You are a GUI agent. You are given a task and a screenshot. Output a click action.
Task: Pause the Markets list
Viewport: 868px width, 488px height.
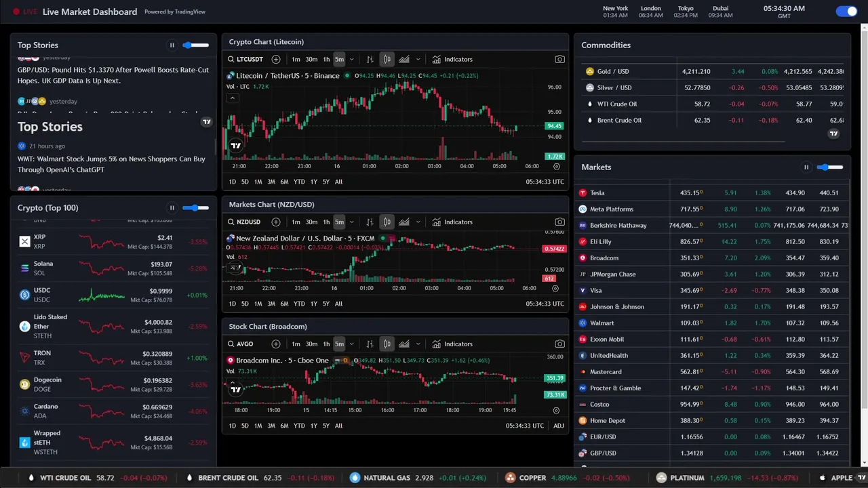click(806, 167)
